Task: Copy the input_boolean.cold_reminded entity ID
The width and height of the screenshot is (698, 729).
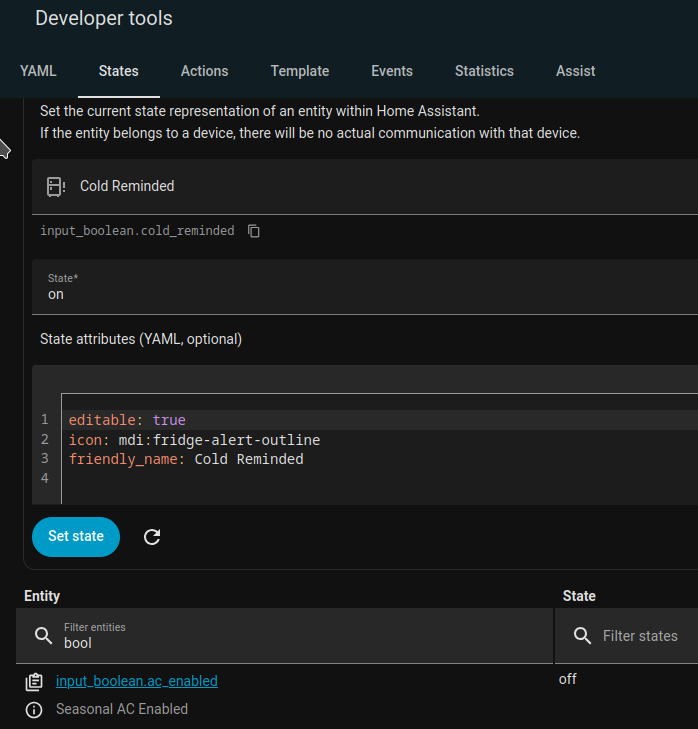Action: click(254, 231)
